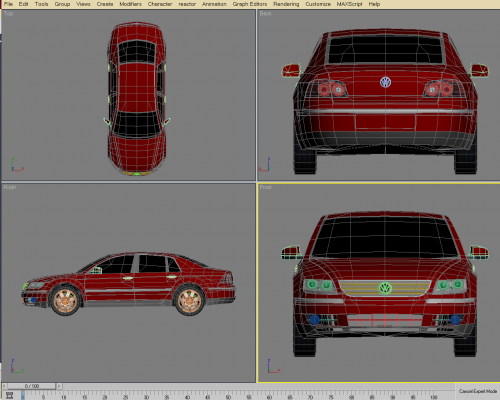Select the car roof in the Top viewport
The image size is (500, 400).
coord(137,87)
